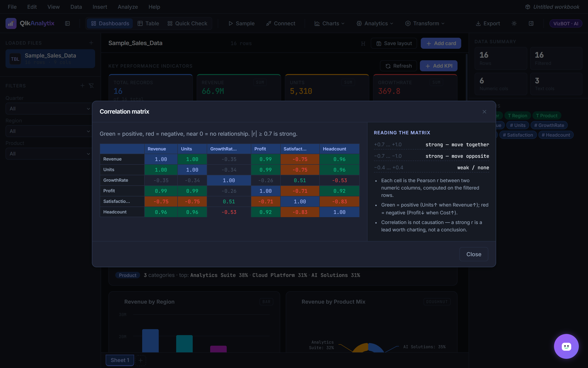The height and width of the screenshot is (368, 588).
Task: Click the Units numeric column chip
Action: point(517,125)
